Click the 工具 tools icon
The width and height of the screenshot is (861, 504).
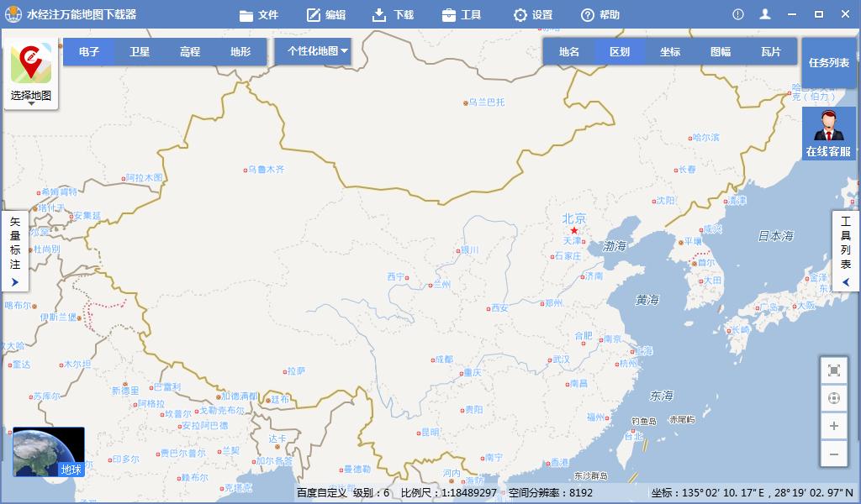pos(448,13)
